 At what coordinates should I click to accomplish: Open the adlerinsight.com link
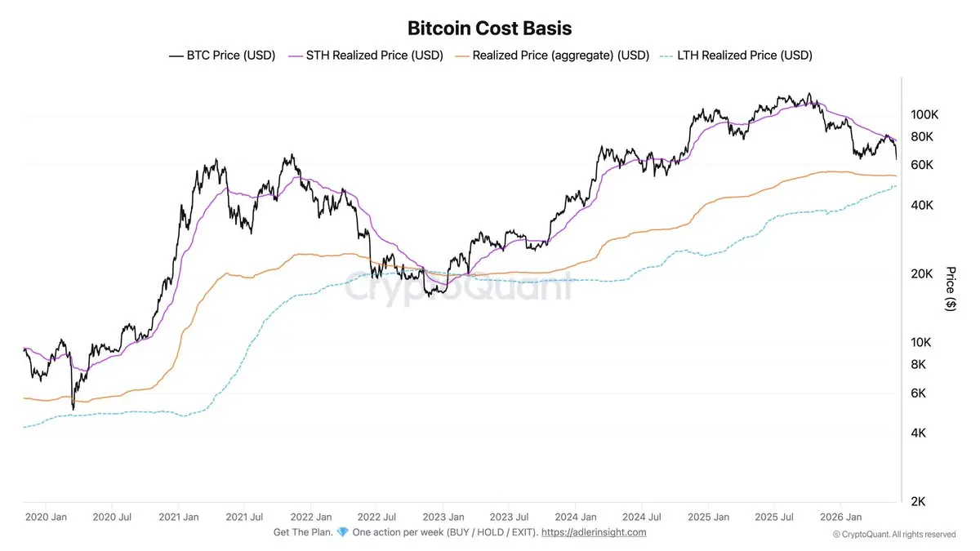pyautogui.click(x=594, y=532)
